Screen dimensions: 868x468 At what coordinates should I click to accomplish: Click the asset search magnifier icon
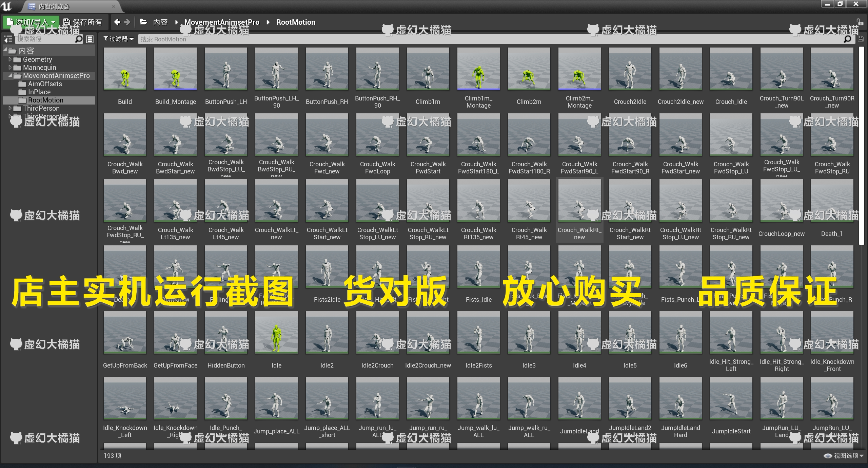tap(847, 39)
